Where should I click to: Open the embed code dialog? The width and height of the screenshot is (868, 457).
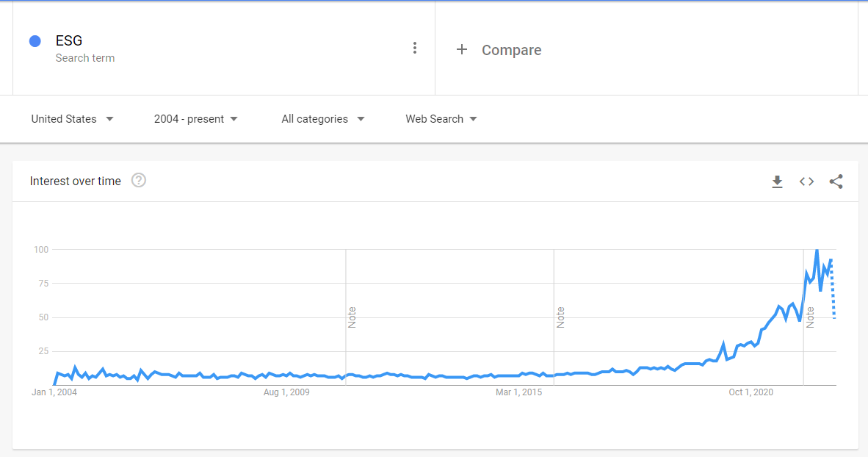pos(806,181)
